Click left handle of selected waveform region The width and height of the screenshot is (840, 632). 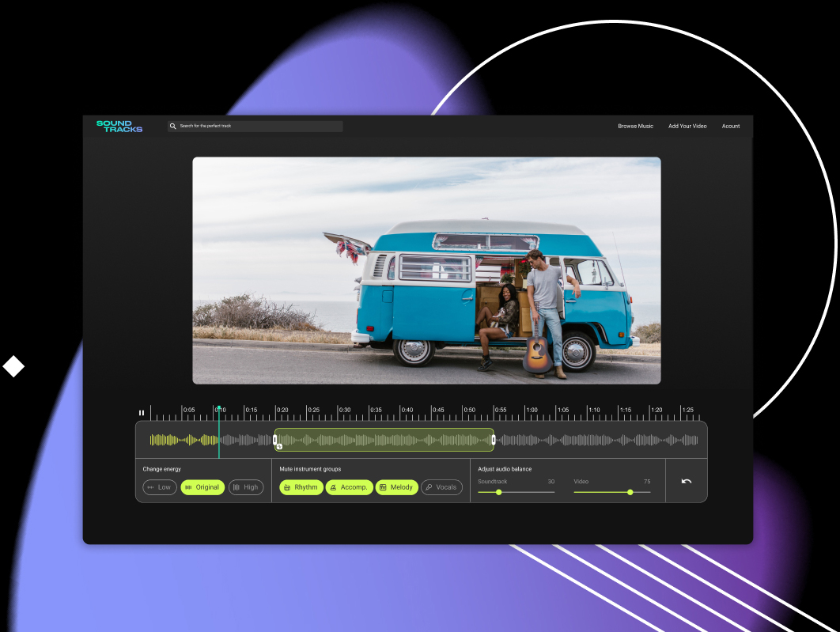point(275,440)
